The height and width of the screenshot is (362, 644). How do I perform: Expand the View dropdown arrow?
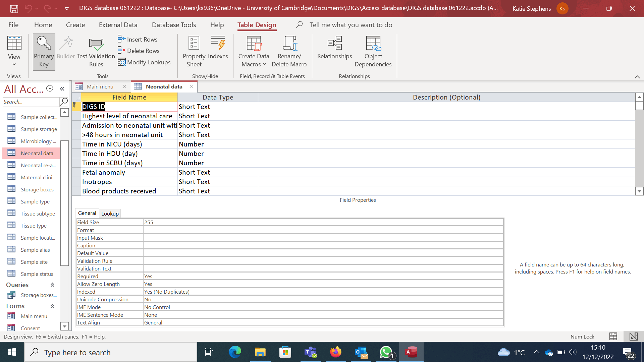(x=14, y=64)
